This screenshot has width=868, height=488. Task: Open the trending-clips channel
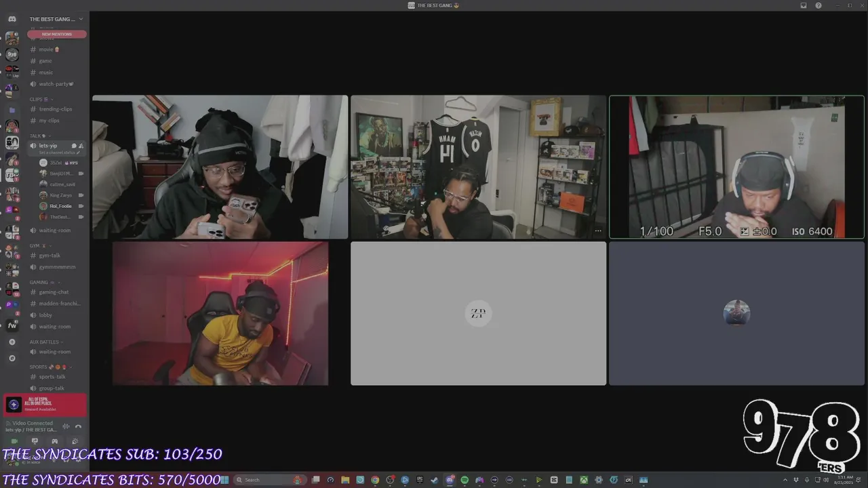(57, 109)
